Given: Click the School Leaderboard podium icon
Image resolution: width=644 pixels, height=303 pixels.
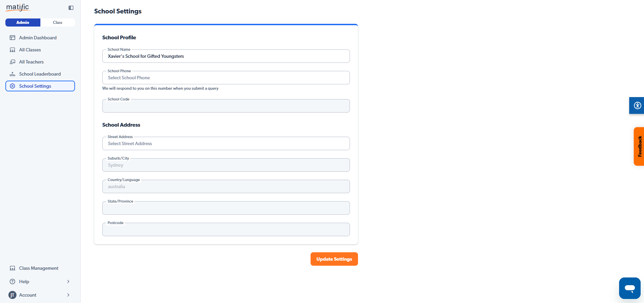Looking at the screenshot, I should pyautogui.click(x=12, y=74).
